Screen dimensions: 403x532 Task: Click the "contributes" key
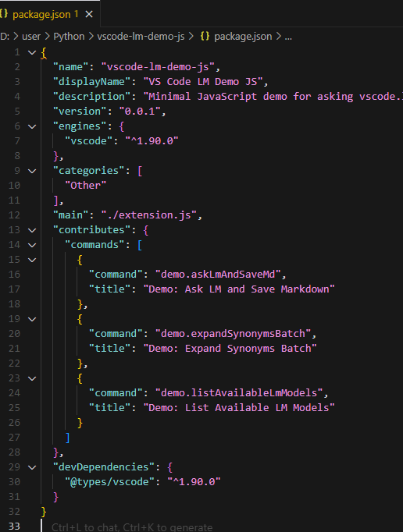(x=91, y=230)
